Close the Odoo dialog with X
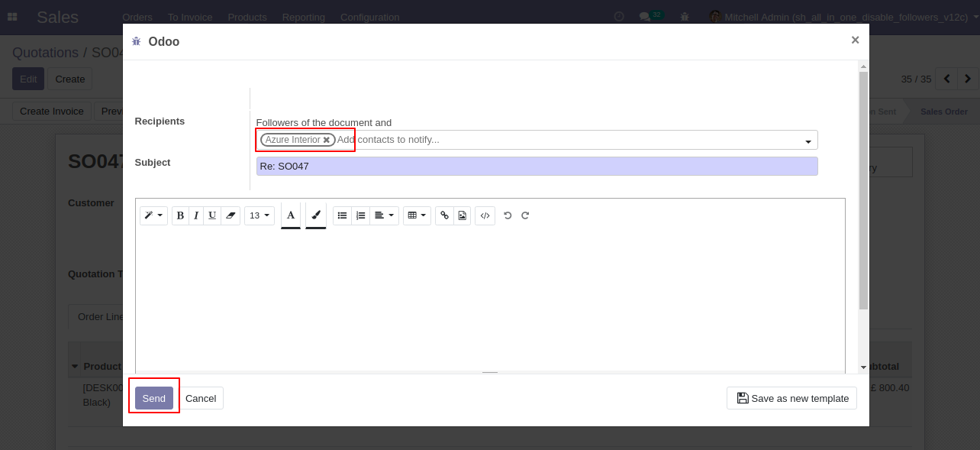Image resolution: width=980 pixels, height=450 pixels. coord(855,40)
